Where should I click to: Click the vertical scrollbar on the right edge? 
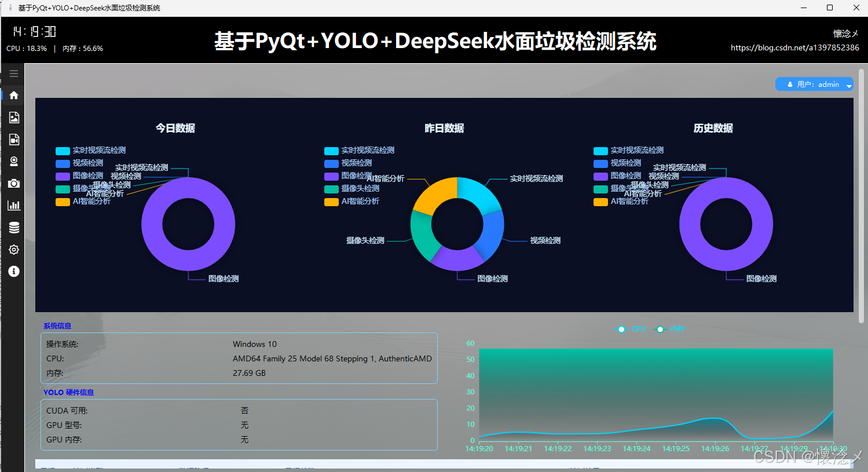(x=862, y=197)
